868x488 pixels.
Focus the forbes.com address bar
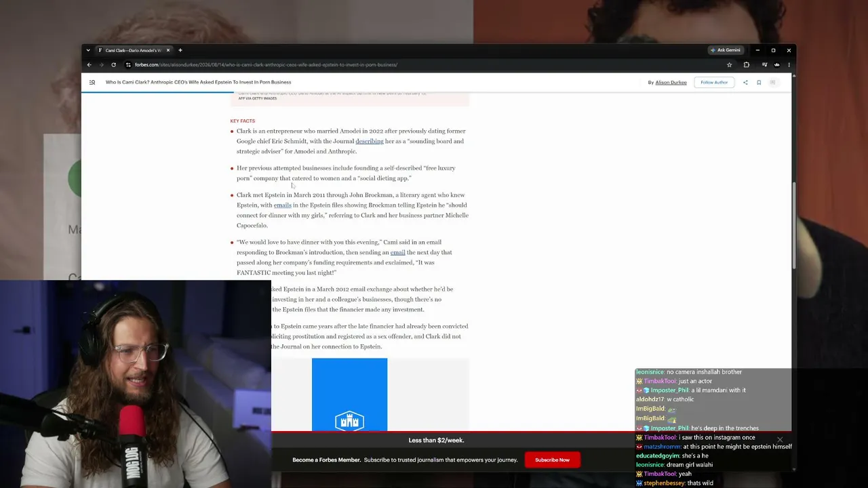[427, 65]
